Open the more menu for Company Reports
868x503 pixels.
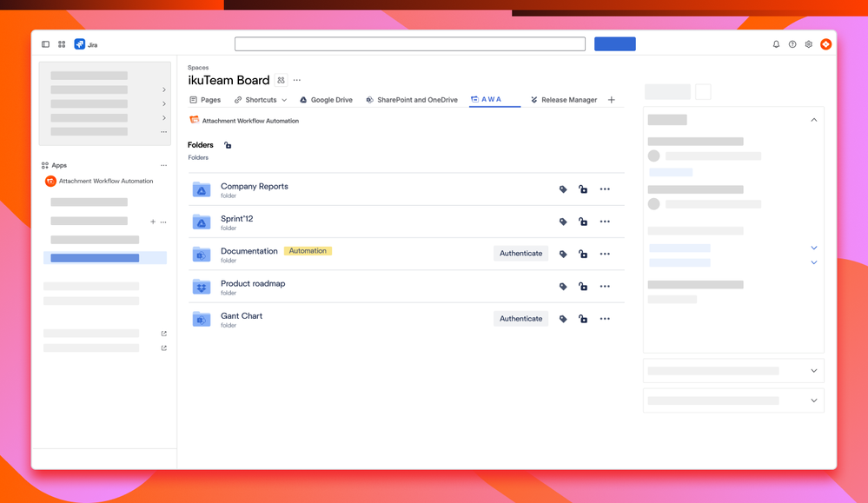[x=605, y=189]
